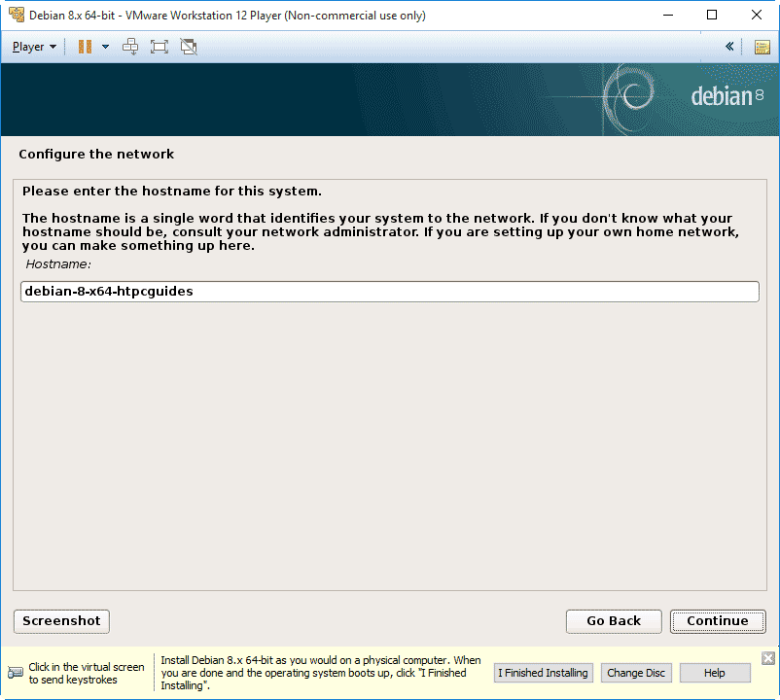Click the pause virtual machine icon

85,47
